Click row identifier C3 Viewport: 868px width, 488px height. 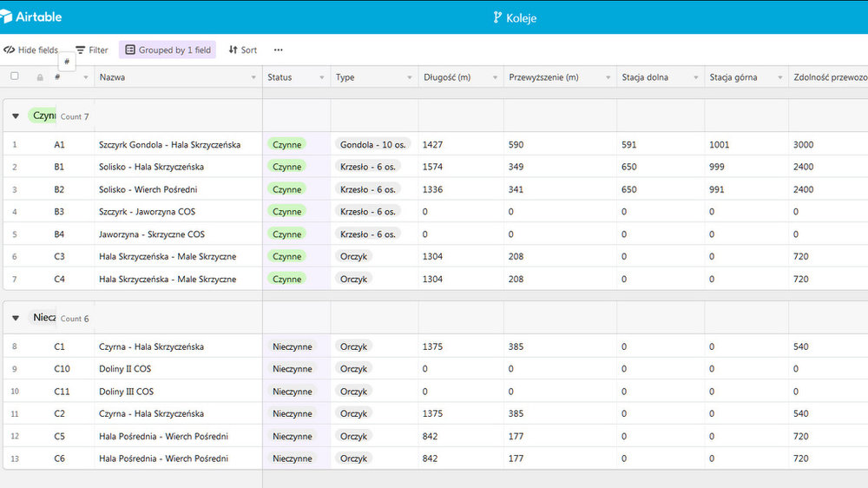point(59,256)
